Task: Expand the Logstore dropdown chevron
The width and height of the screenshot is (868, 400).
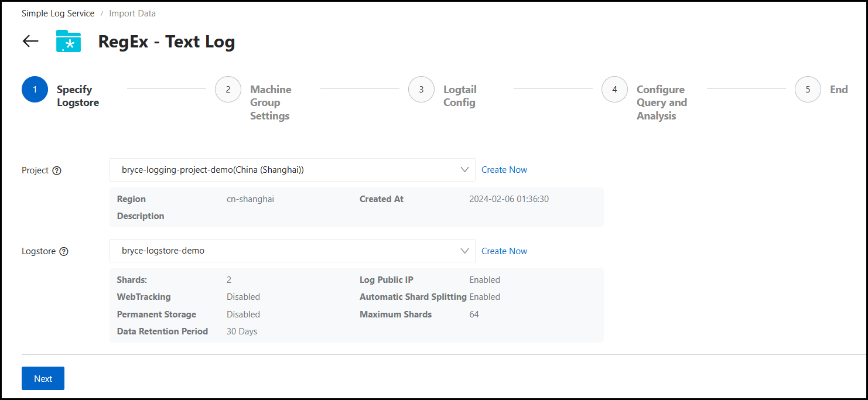Action: [x=464, y=251]
